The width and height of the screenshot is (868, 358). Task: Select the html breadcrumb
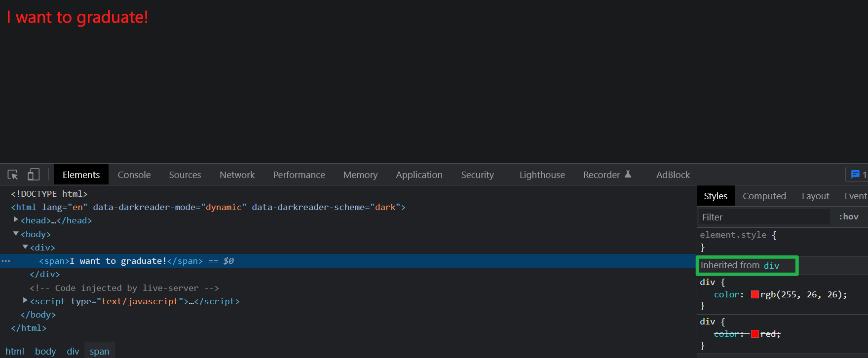(x=15, y=351)
